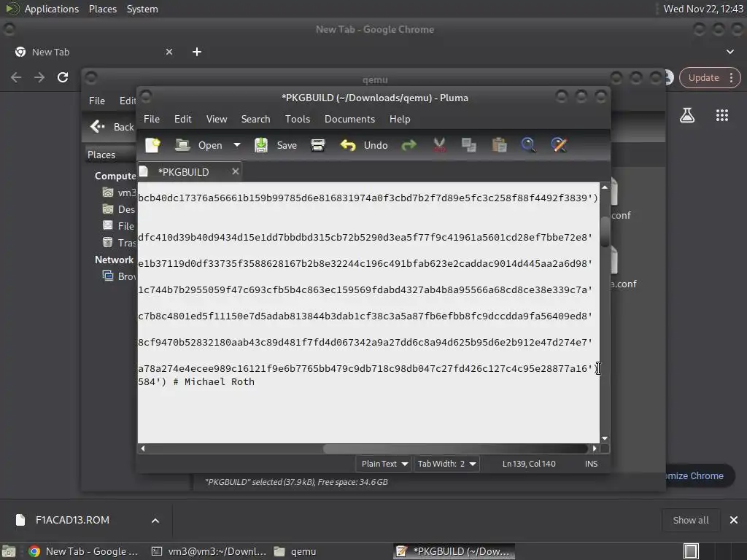The image size is (747, 560).
Task: Close the New Tab tab in Chrome
Action: click(x=169, y=52)
